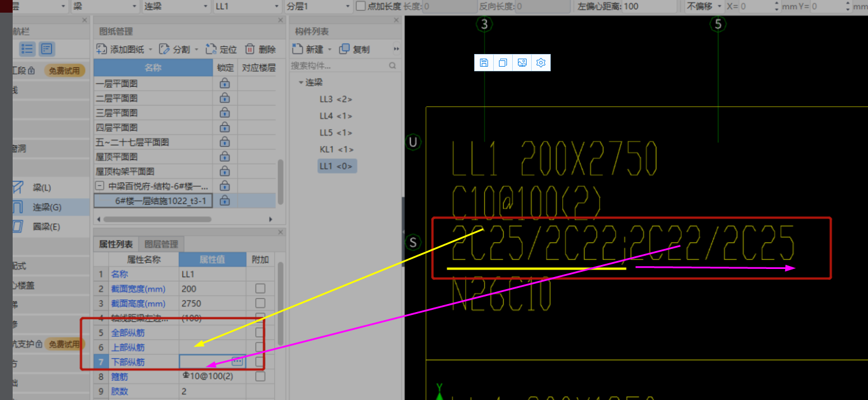Switch to the 图层管理 tab

pyautogui.click(x=161, y=244)
